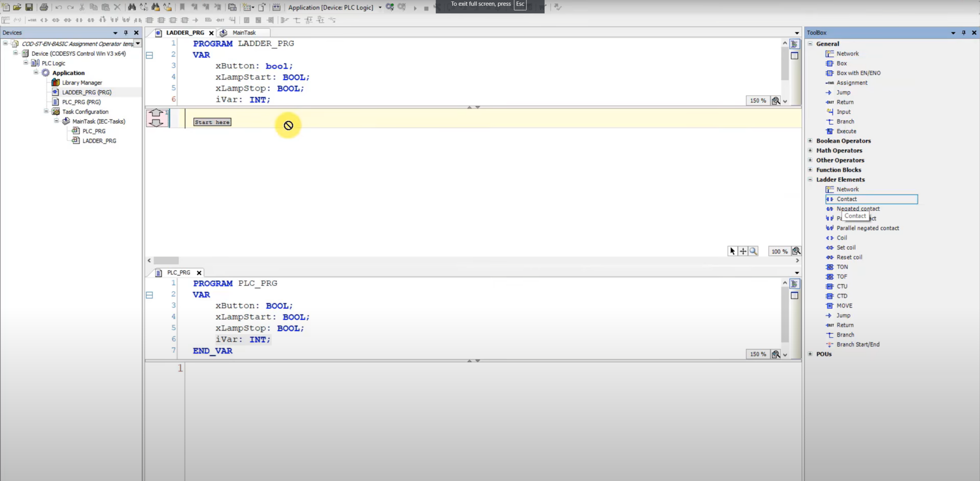
Task: Click the ladder editor horizontal scrollbar thumb
Action: [x=166, y=261]
